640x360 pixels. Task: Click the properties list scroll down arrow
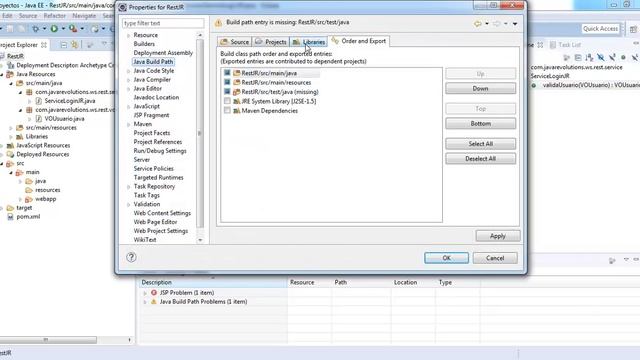point(200,240)
